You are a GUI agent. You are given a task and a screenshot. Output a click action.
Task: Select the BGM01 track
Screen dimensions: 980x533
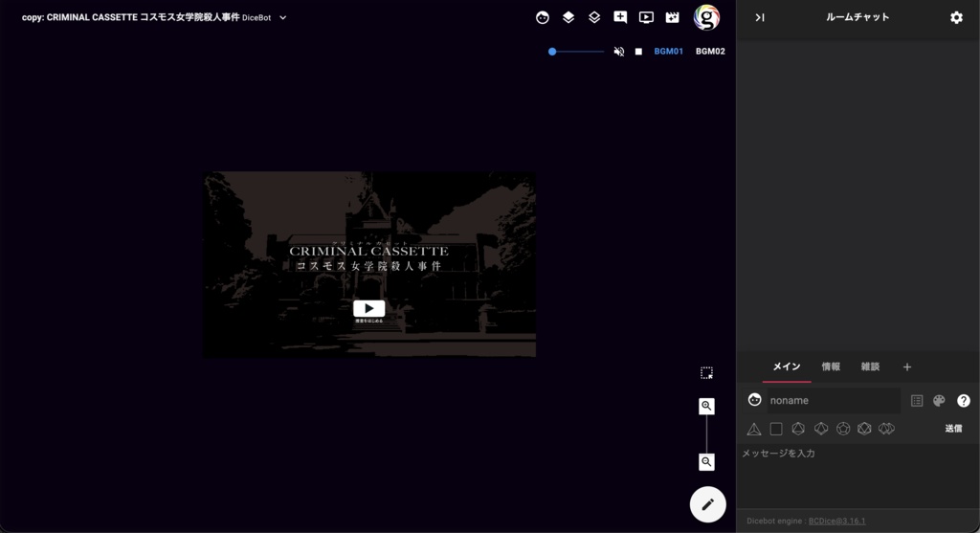(668, 52)
